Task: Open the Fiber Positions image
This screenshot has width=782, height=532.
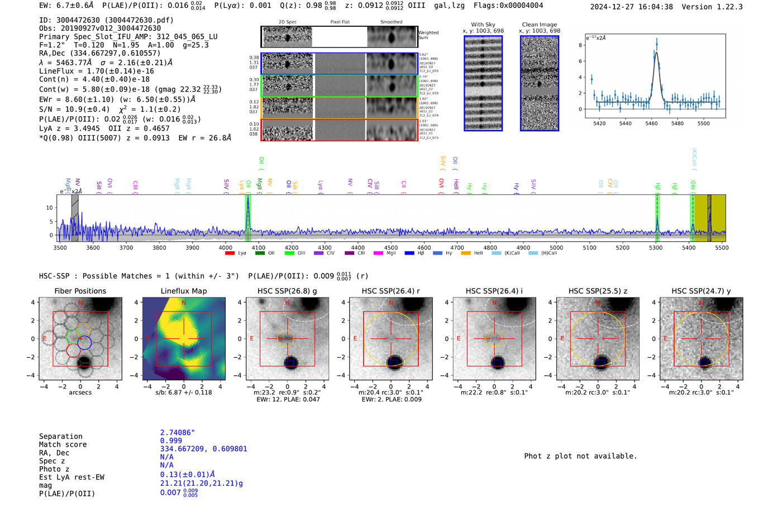Action: point(80,338)
